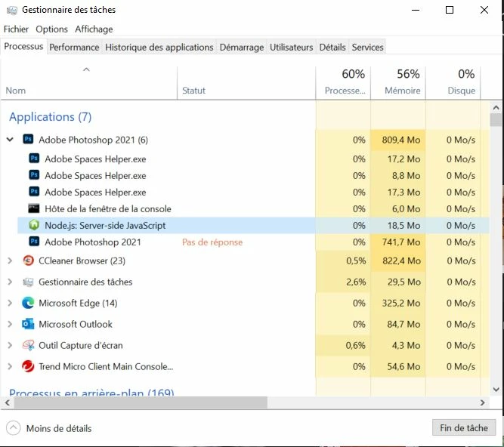Toggle sort order with the Nom column arrow
504x447 pixels.
[86, 69]
